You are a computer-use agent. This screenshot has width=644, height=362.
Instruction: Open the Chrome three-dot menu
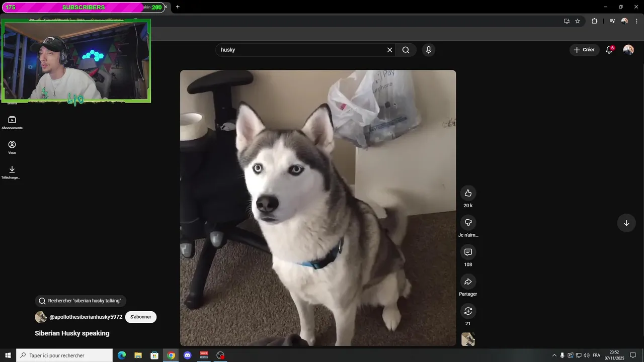[636, 21]
